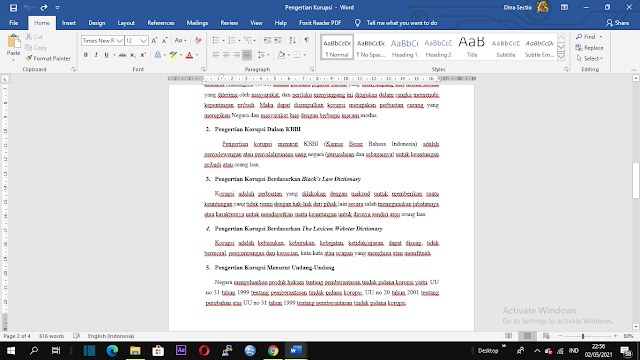Open the font name dropdown
This screenshot has height=360, width=640.
click(x=119, y=40)
